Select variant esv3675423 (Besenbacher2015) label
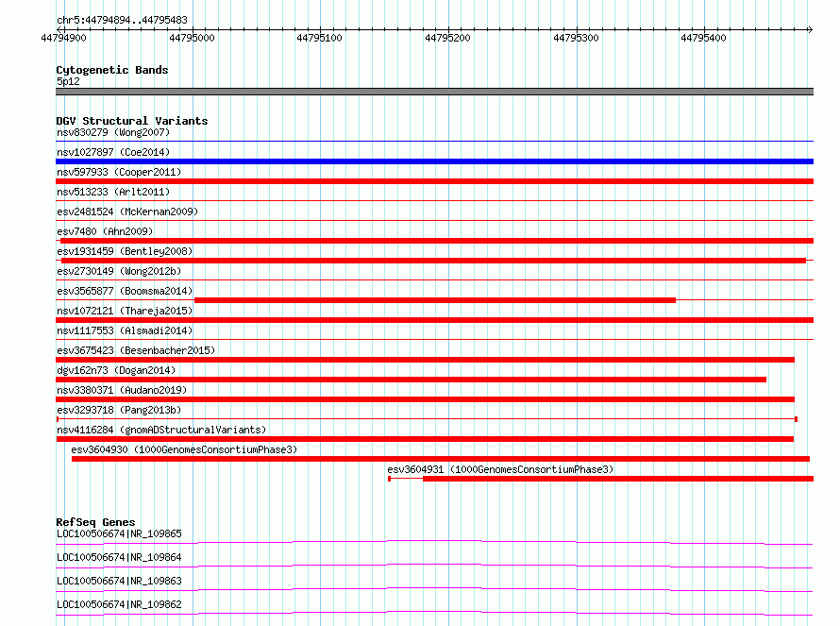Viewport: 840px width, 626px height. click(x=136, y=350)
